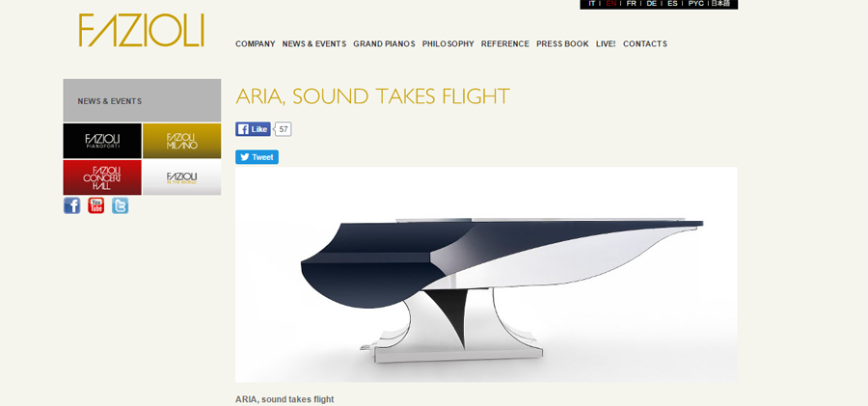Viewport: 868px width, 406px height.
Task: Click the Fazioli Pianoforti black tile
Action: [x=102, y=141]
